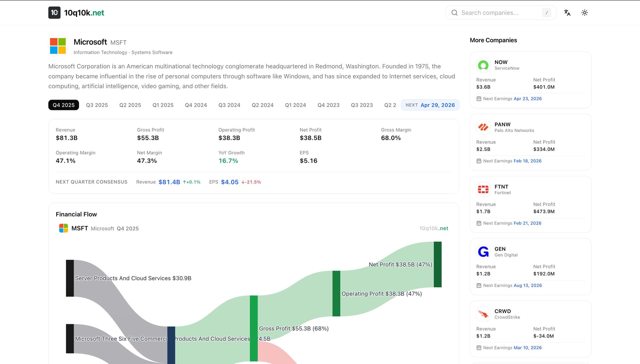Expand the Q2 2024 quarter view
Viewport: 640px width, 364px height.
263,105
